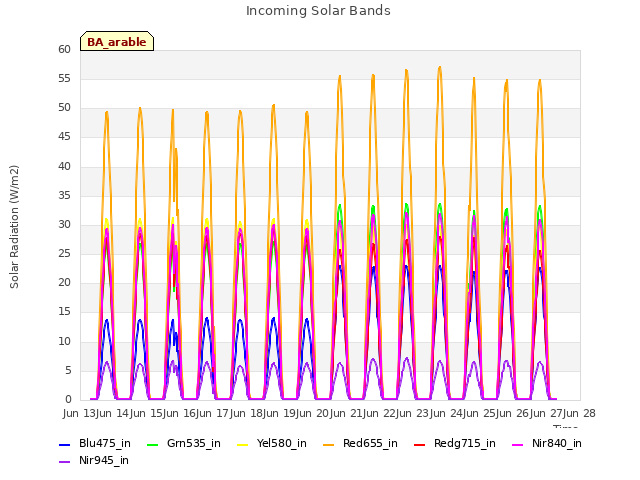This screenshot has height=480, width=640.
Task: Click the BA_arable site label
Action: (117, 42)
